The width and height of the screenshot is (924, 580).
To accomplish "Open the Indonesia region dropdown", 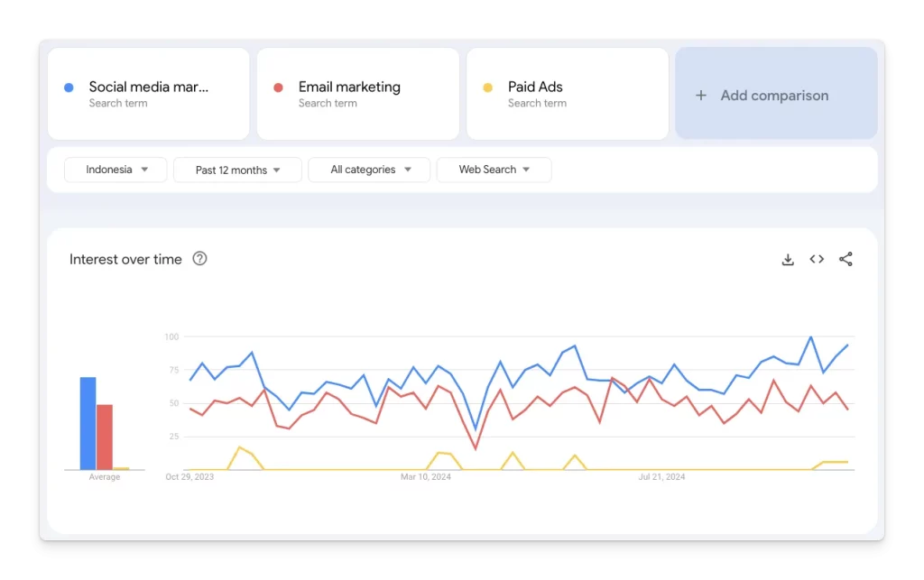I will (115, 170).
